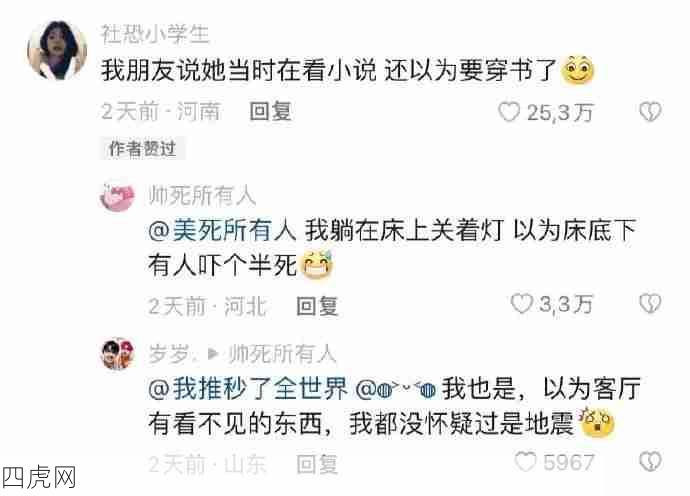Open username 社恐小学生
The width and height of the screenshot is (690, 496).
pyautogui.click(x=155, y=34)
